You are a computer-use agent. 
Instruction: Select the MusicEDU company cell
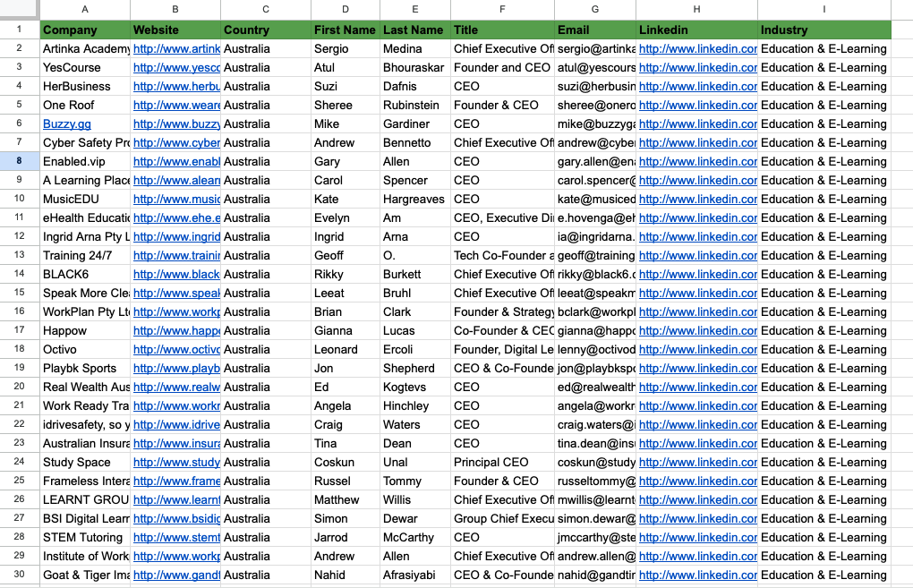click(x=85, y=199)
